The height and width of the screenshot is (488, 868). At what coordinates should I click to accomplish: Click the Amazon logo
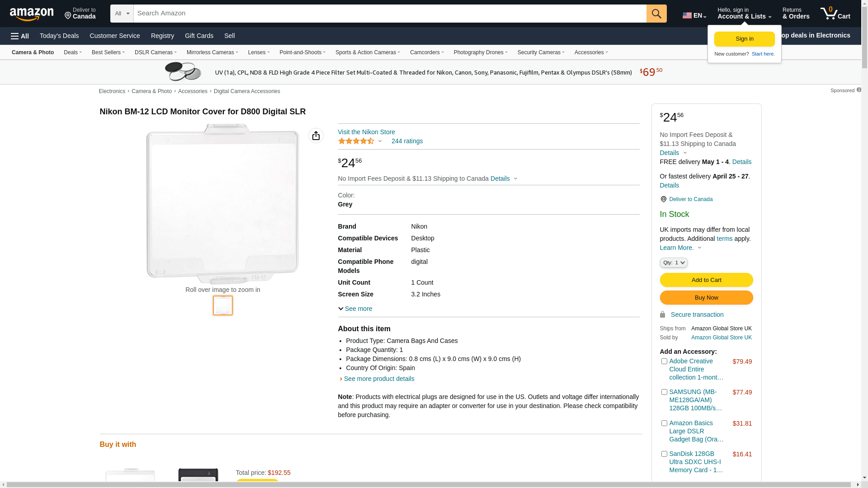pyautogui.click(x=32, y=14)
